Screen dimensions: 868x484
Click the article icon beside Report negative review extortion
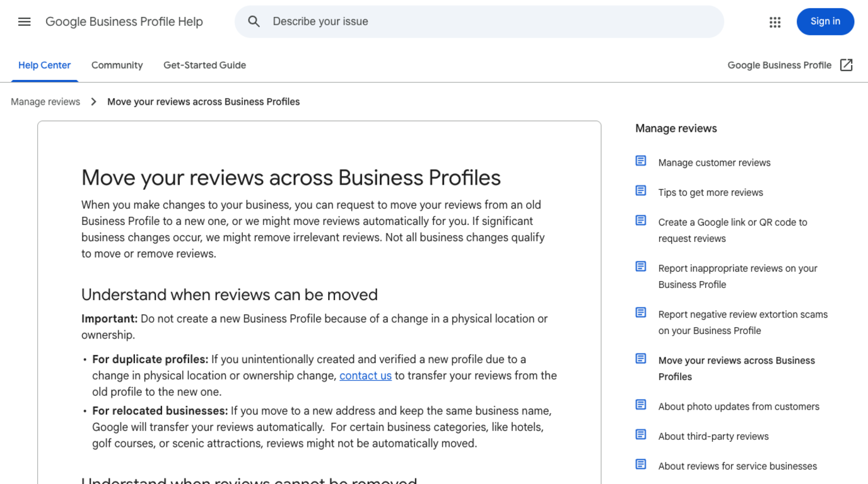click(x=641, y=313)
